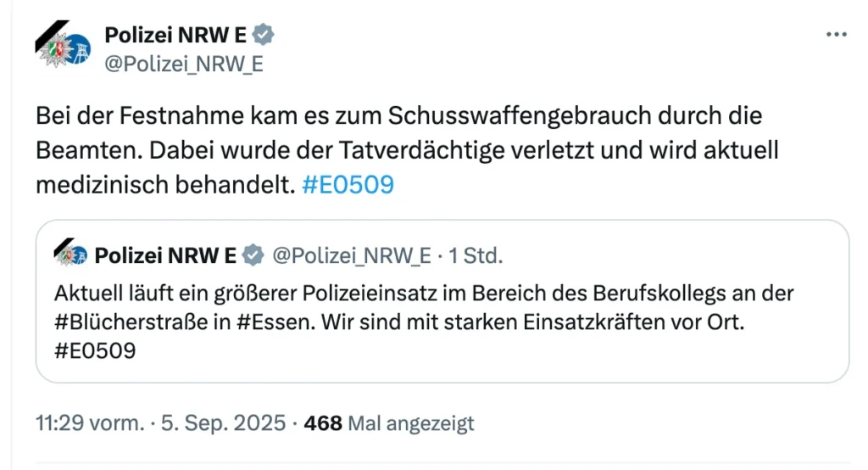The height and width of the screenshot is (470, 868).
Task: Open the blue #E0509 hashtag in main post
Action: click(x=348, y=184)
